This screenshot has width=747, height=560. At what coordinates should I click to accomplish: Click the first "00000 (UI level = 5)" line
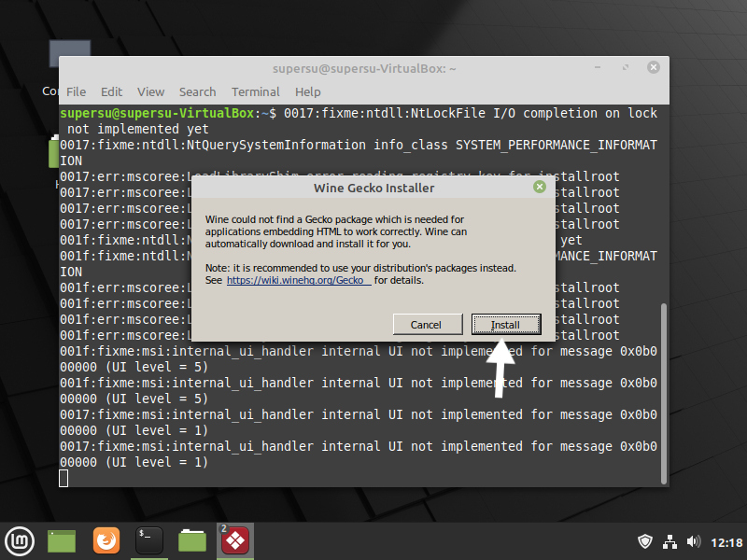pyautogui.click(x=134, y=367)
